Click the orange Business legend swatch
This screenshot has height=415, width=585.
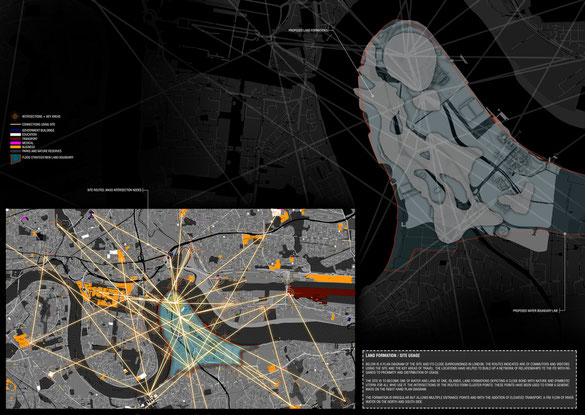click(15, 147)
